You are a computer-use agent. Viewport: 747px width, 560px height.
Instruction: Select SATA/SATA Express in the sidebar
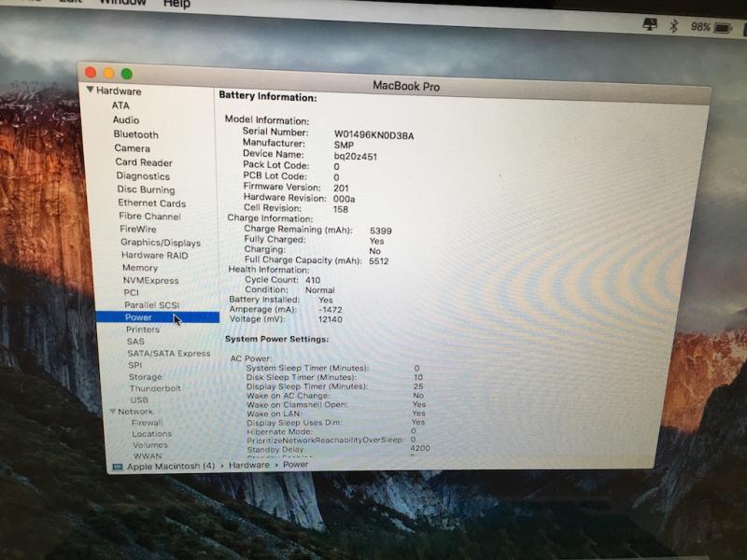169,354
